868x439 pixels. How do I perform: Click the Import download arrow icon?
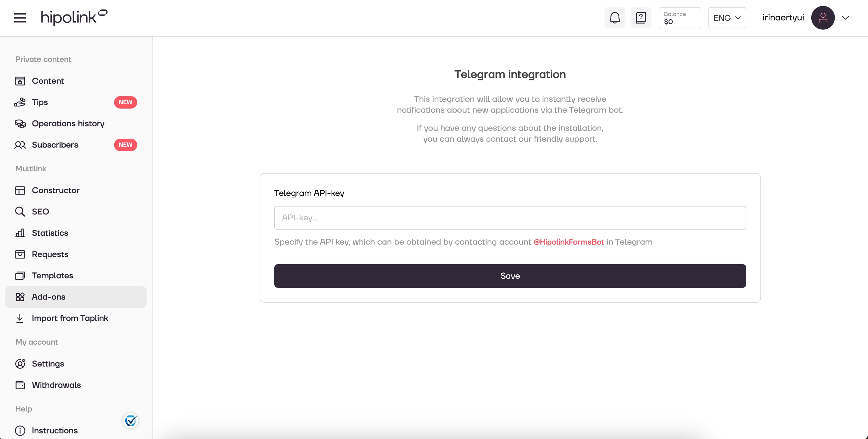[x=20, y=318]
